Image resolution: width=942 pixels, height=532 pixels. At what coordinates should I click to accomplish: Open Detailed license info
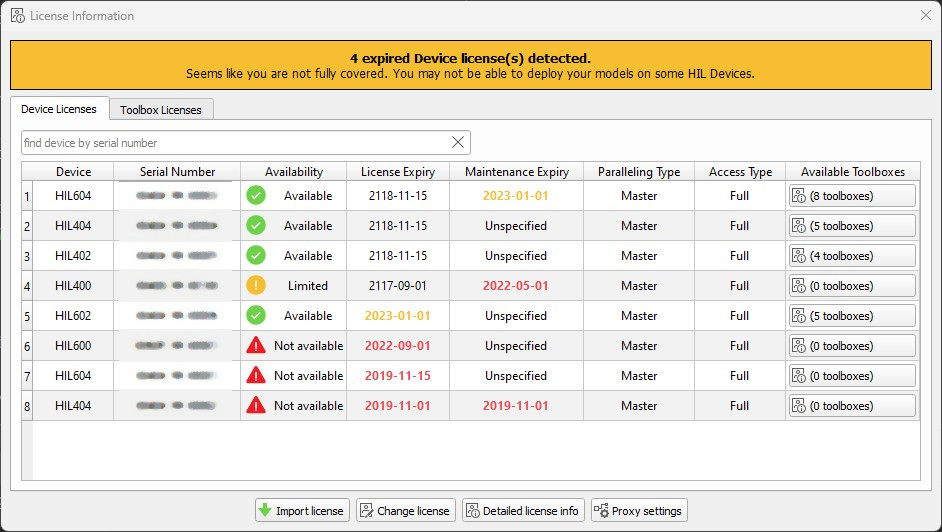(523, 511)
